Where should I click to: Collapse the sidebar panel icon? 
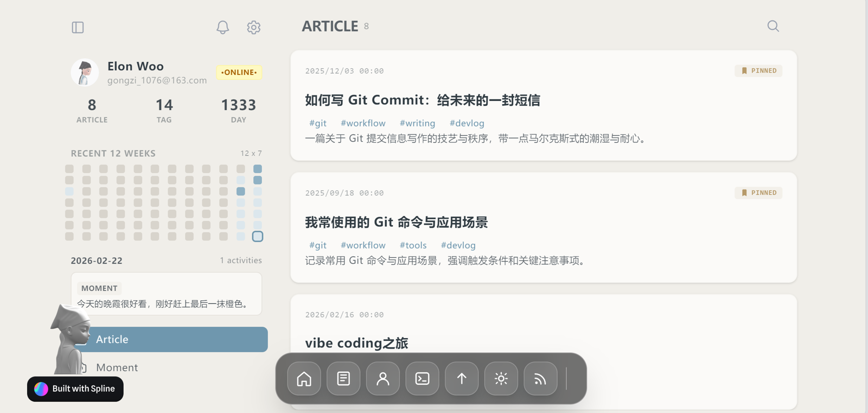coord(78,27)
